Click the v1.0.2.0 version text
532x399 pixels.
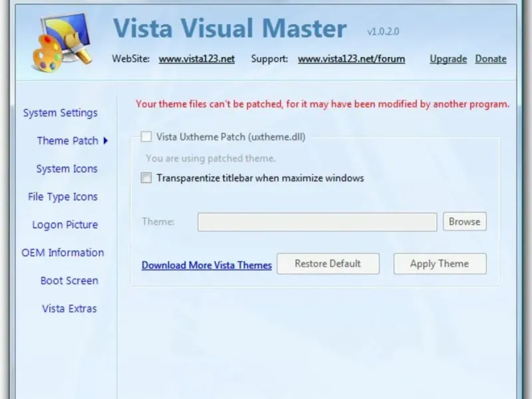click(383, 31)
